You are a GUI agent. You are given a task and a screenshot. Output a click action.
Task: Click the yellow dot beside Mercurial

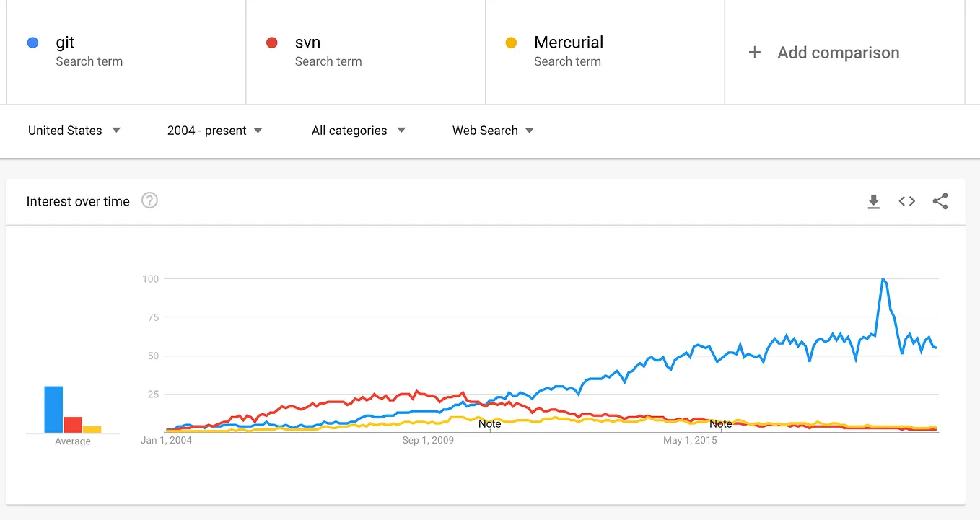tap(511, 43)
